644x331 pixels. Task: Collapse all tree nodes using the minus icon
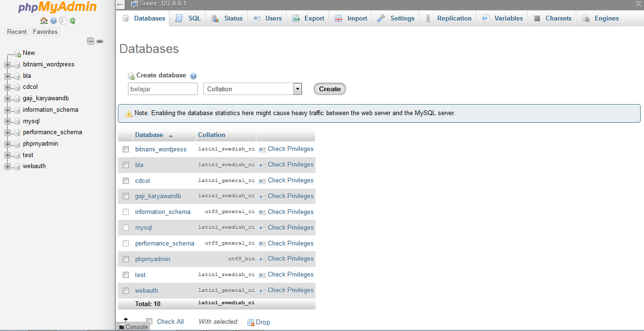(x=91, y=41)
